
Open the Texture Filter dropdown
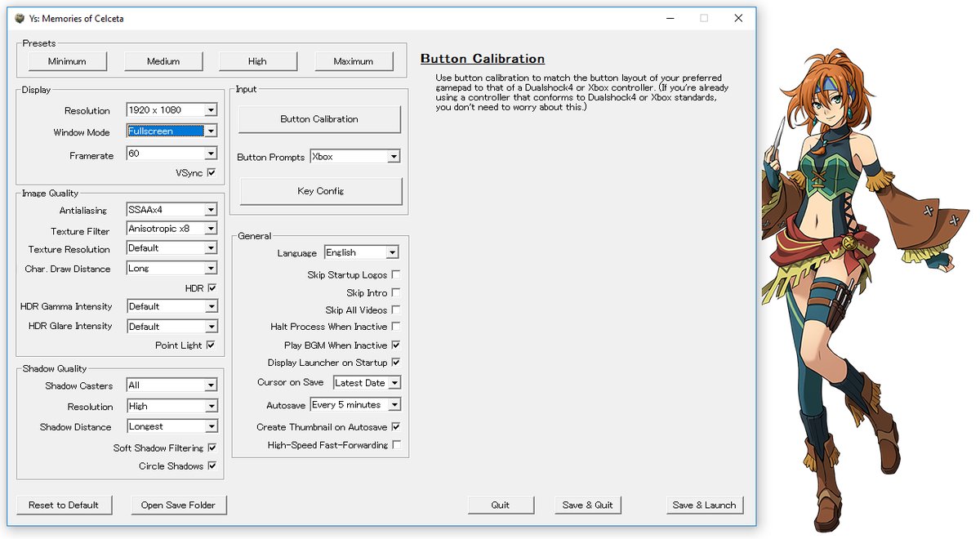172,229
